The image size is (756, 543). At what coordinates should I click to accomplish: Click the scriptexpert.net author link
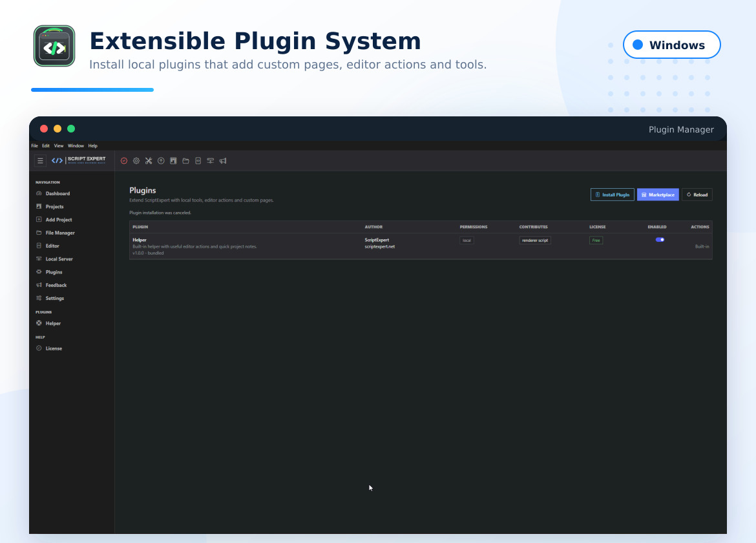point(379,246)
